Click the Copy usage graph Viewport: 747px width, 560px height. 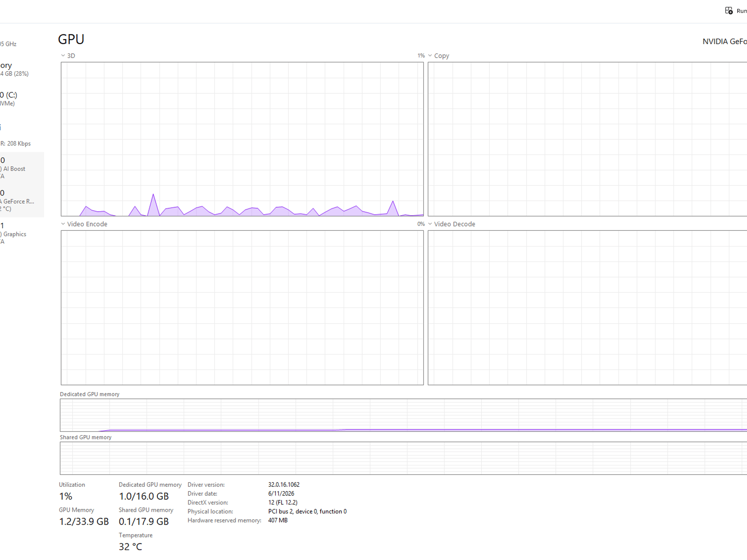587,139
